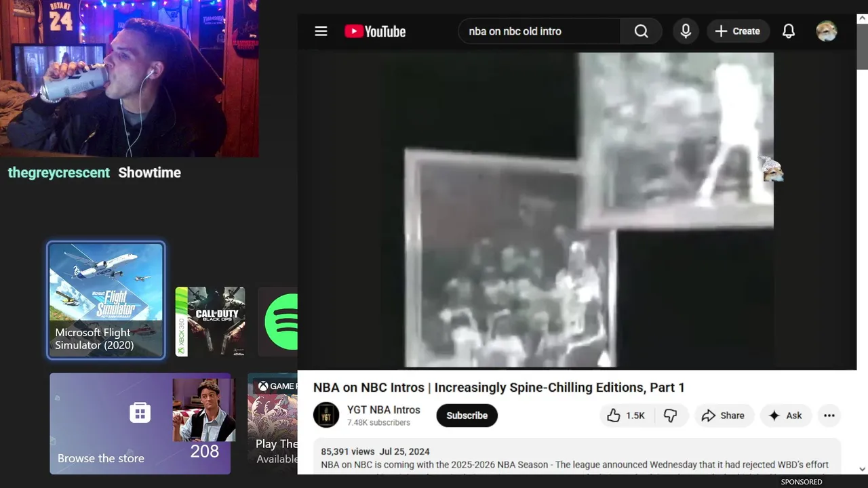
Task: Open the account avatar menu
Action: [826, 31]
